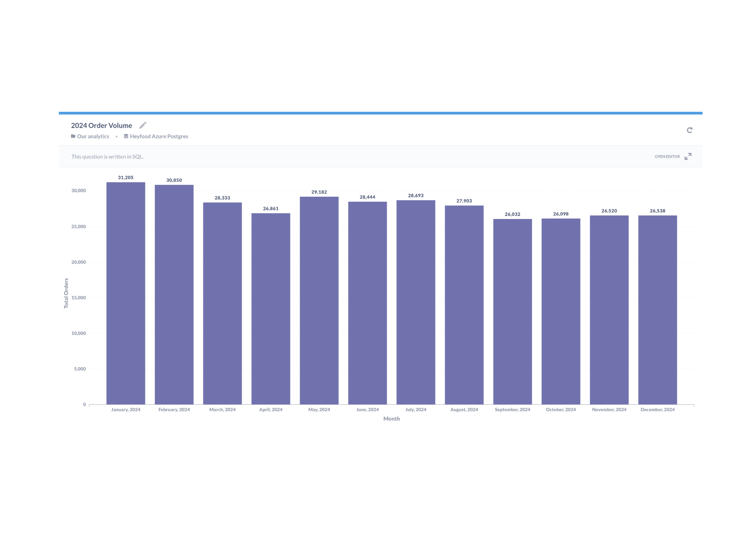Click the 2024 Order Volume title
Image resolution: width=756 pixels, height=534 pixels.
click(x=101, y=125)
